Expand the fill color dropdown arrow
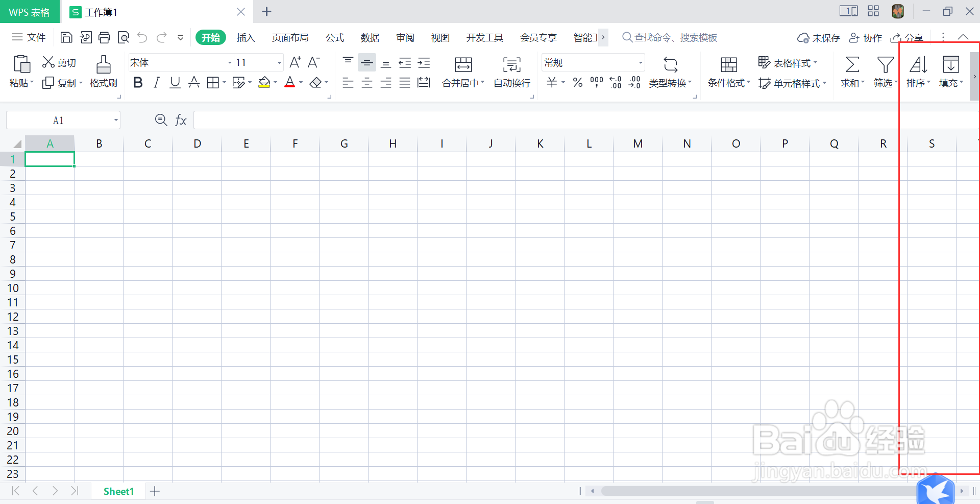This screenshot has width=980, height=504. pos(274,82)
